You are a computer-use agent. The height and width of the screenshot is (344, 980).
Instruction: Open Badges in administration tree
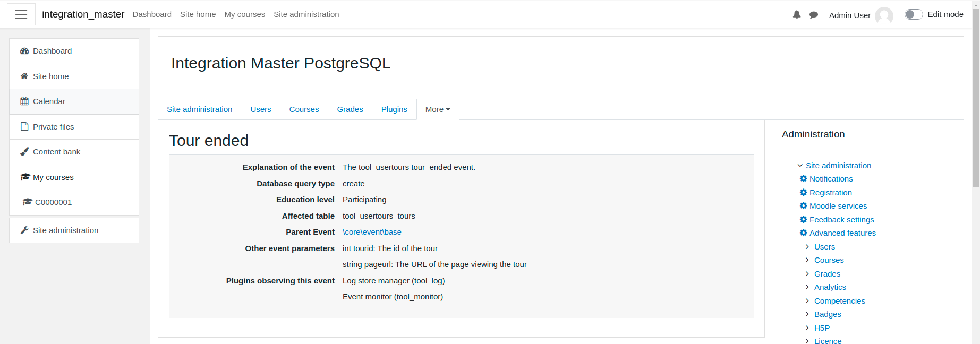tap(828, 314)
